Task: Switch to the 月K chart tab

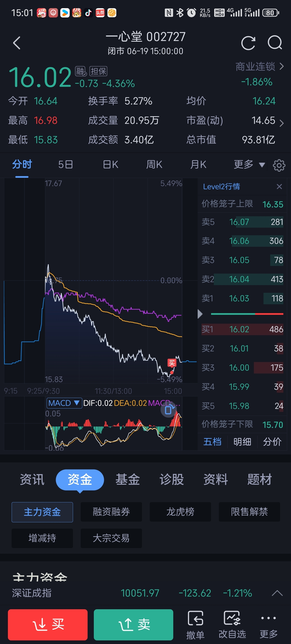Action: 198,165
